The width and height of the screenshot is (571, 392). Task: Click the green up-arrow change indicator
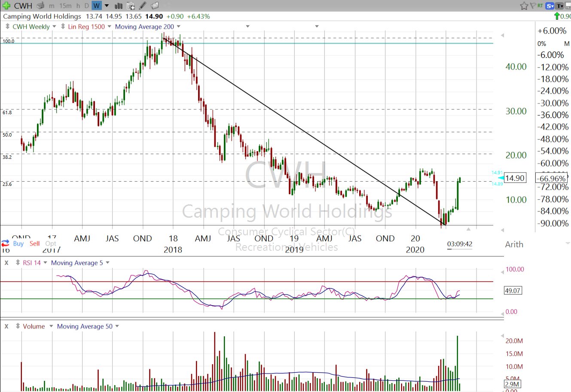[x=557, y=16]
